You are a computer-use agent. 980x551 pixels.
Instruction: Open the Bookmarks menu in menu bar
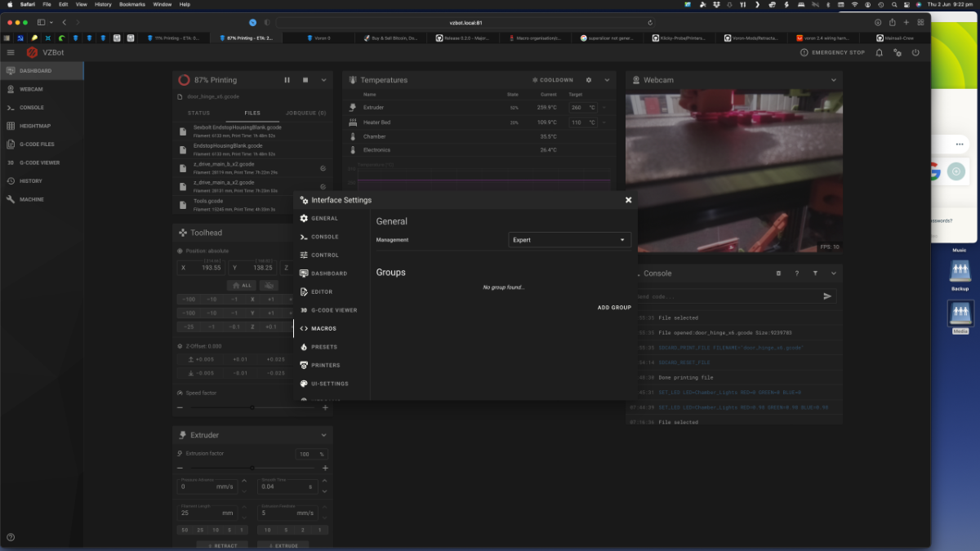pos(131,4)
